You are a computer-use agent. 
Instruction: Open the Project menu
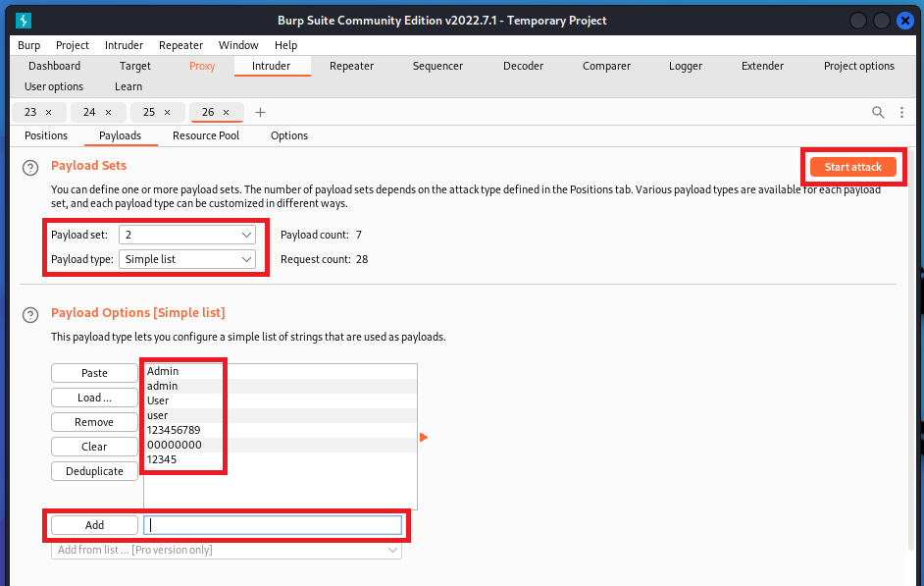pos(73,45)
